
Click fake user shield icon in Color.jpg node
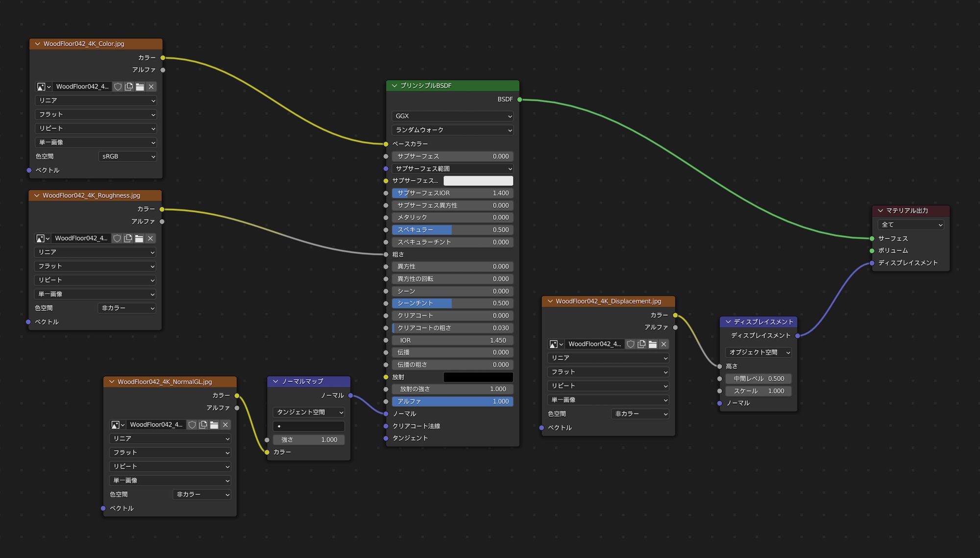pyautogui.click(x=118, y=87)
